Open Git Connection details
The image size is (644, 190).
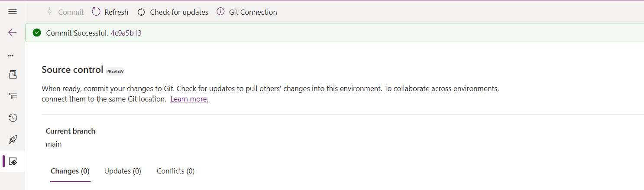(x=247, y=12)
